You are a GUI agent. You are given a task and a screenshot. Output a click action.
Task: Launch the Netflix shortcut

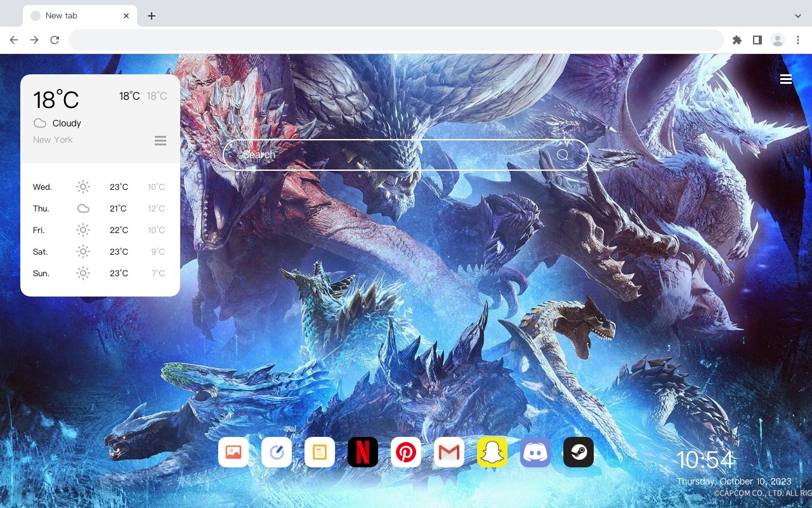[363, 452]
